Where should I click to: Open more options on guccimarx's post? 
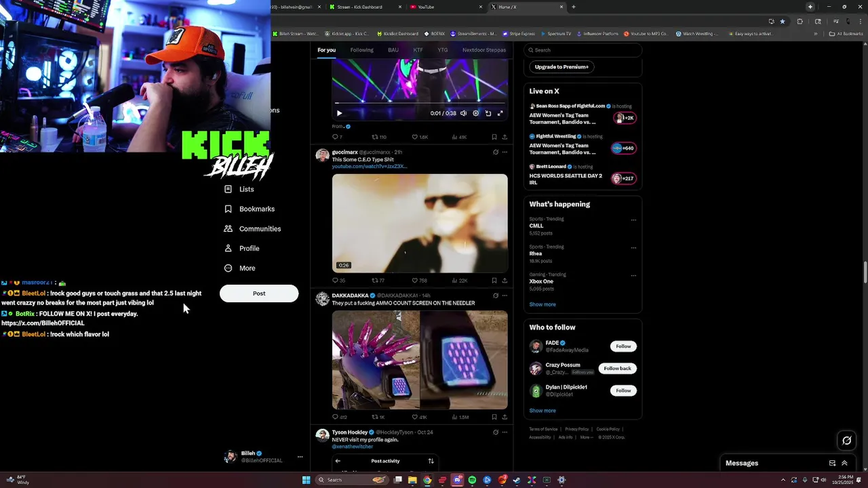tap(505, 152)
